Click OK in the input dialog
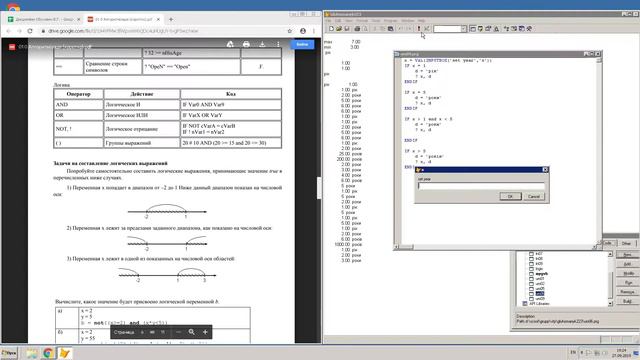 point(510,196)
